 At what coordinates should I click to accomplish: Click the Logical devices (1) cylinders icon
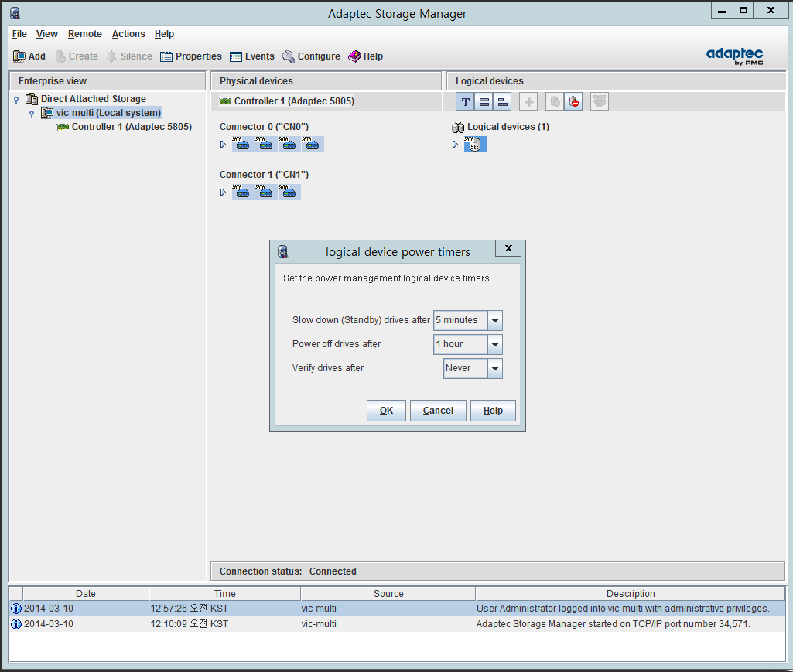click(458, 127)
